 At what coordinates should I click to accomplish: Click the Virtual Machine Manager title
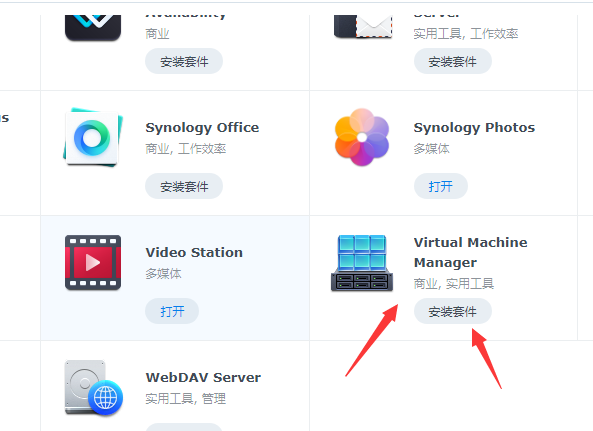[470, 252]
